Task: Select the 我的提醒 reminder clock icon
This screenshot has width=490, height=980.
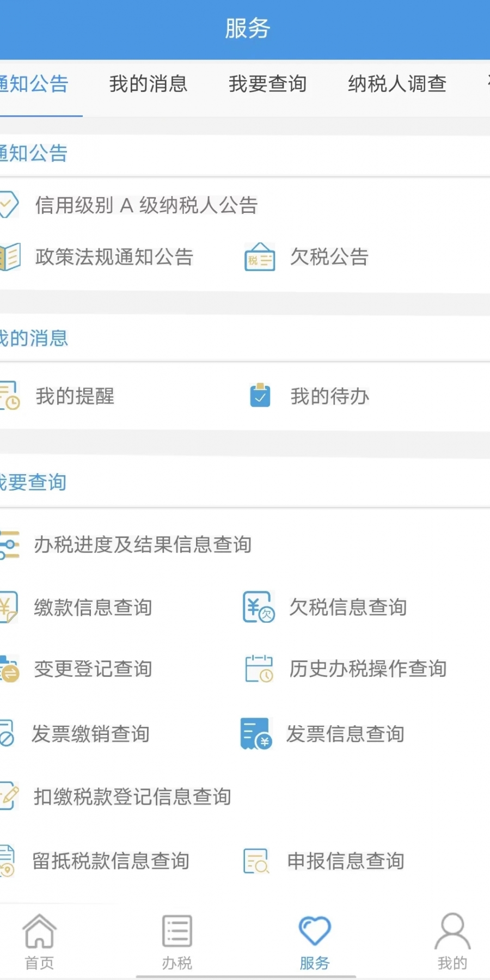Action: (10, 396)
